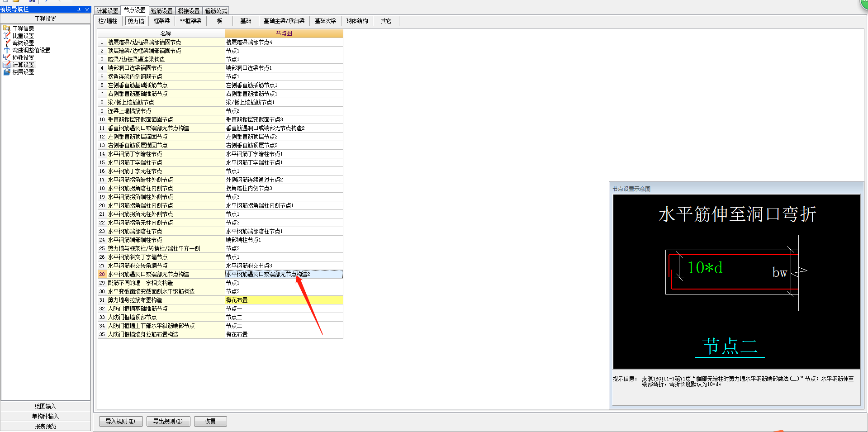The height and width of the screenshot is (432, 868).
Task: Select row 人防门框墙墙身拉筋布置构造
Action: pos(166,334)
